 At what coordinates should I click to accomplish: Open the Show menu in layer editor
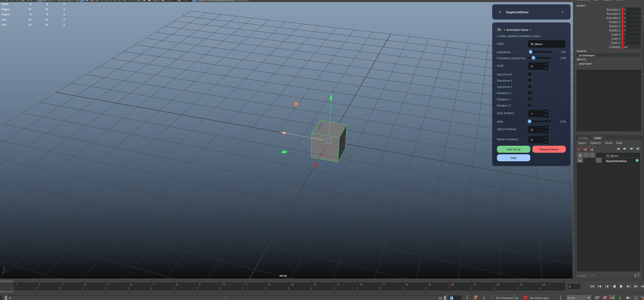point(609,143)
